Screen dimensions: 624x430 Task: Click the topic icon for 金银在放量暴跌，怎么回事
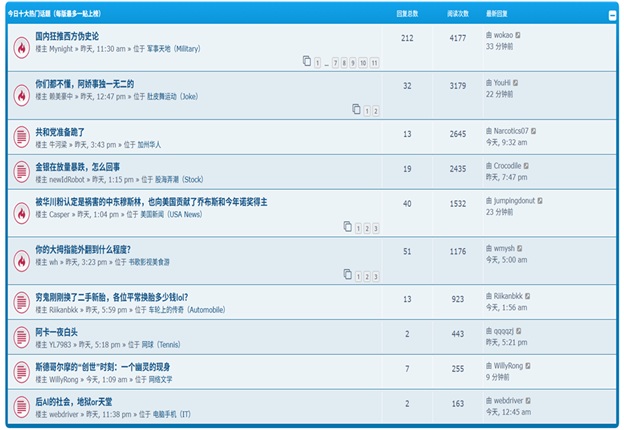point(21,172)
